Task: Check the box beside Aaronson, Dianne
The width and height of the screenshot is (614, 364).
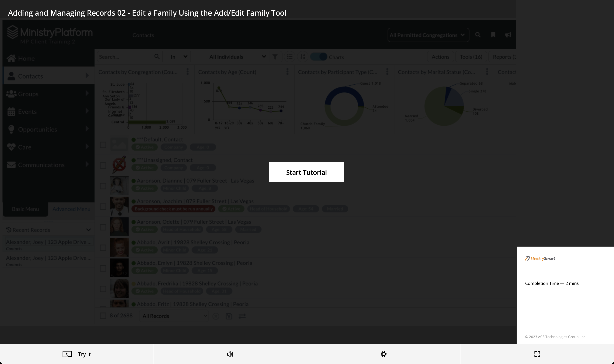Action: tap(103, 186)
